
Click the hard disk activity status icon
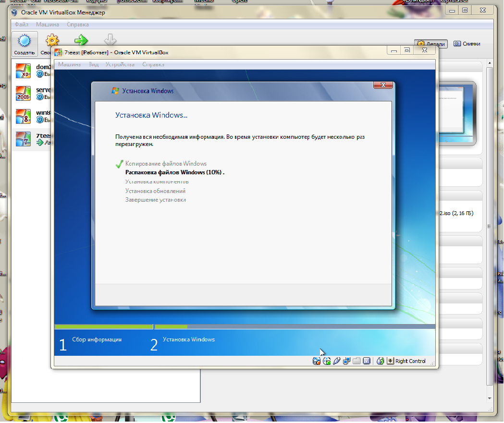[x=317, y=361]
